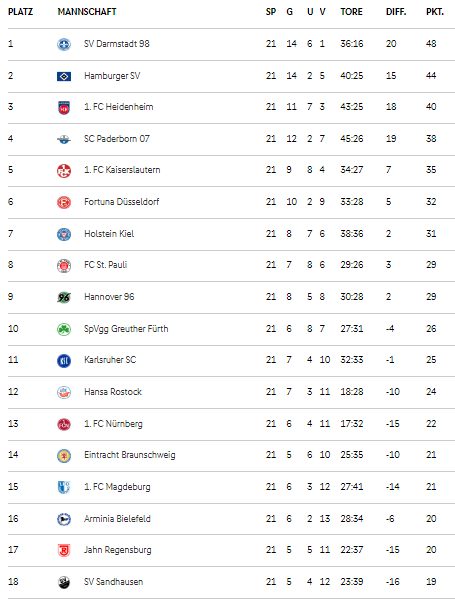Viewport: 455px width, 605px height.
Task: Open the Holstein Kiel team link
Action: coord(109,234)
